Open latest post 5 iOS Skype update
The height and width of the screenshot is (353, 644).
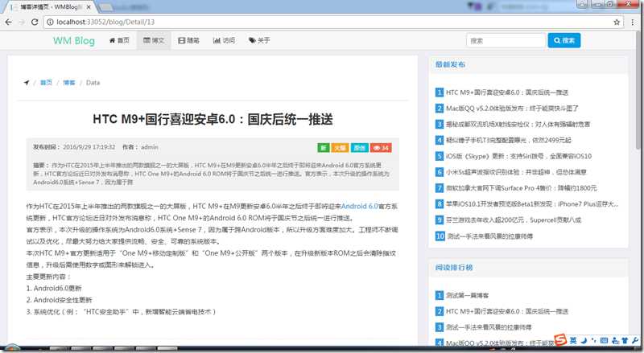(x=518, y=156)
